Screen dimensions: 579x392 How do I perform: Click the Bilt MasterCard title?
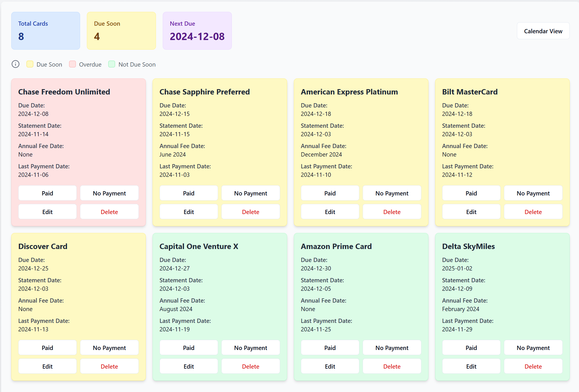(x=470, y=92)
